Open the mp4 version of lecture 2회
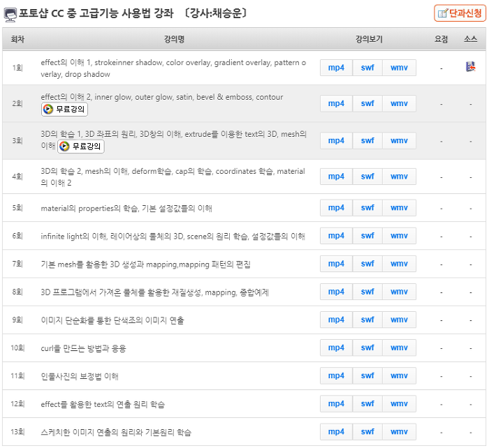 [x=336, y=103]
